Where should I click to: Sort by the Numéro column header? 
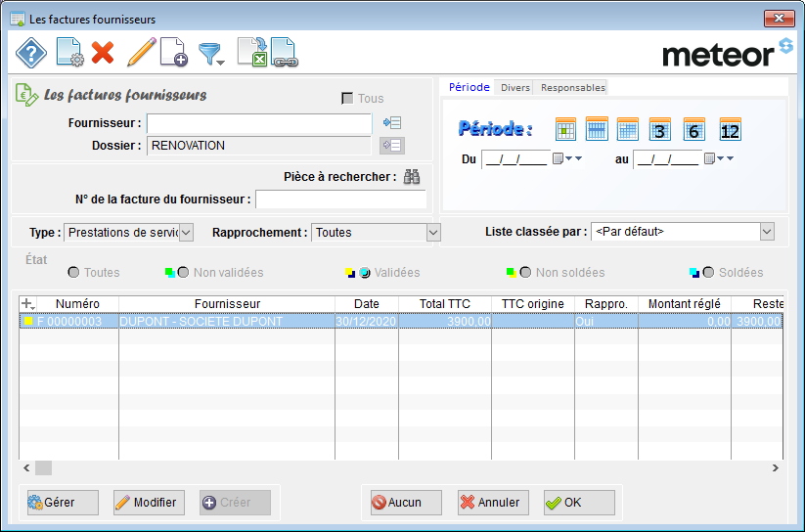coord(77,304)
